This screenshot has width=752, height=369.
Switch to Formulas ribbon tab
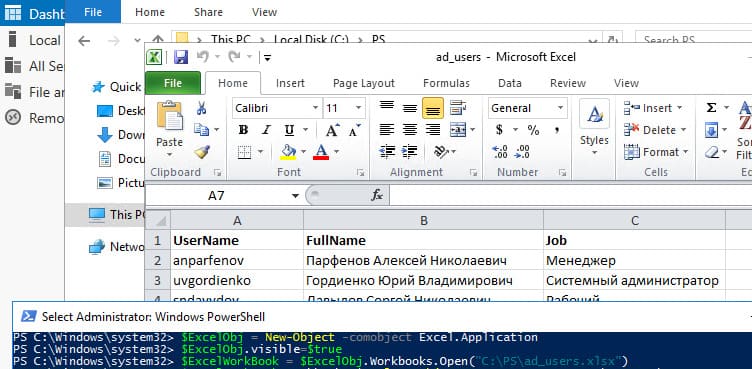446,83
